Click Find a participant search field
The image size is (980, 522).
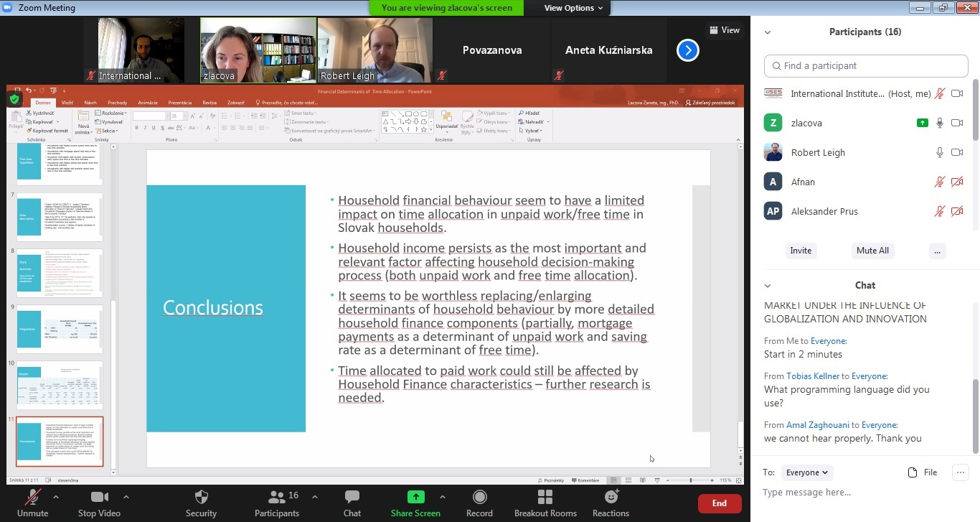point(866,65)
